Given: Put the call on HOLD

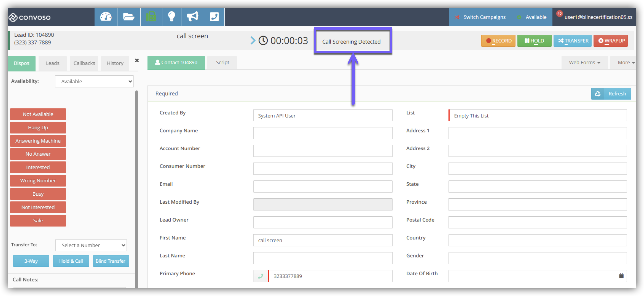Looking at the screenshot, I should point(534,41).
